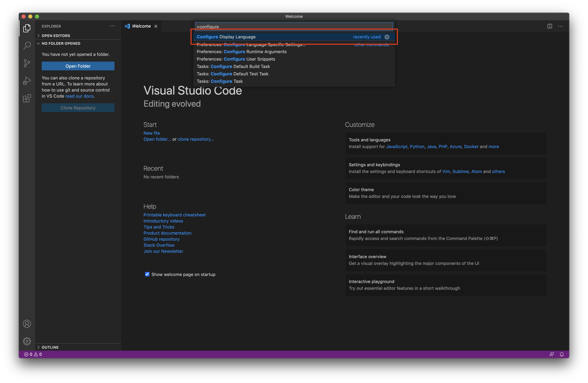
Task: Install Vim keybindings link
Action: tap(446, 171)
